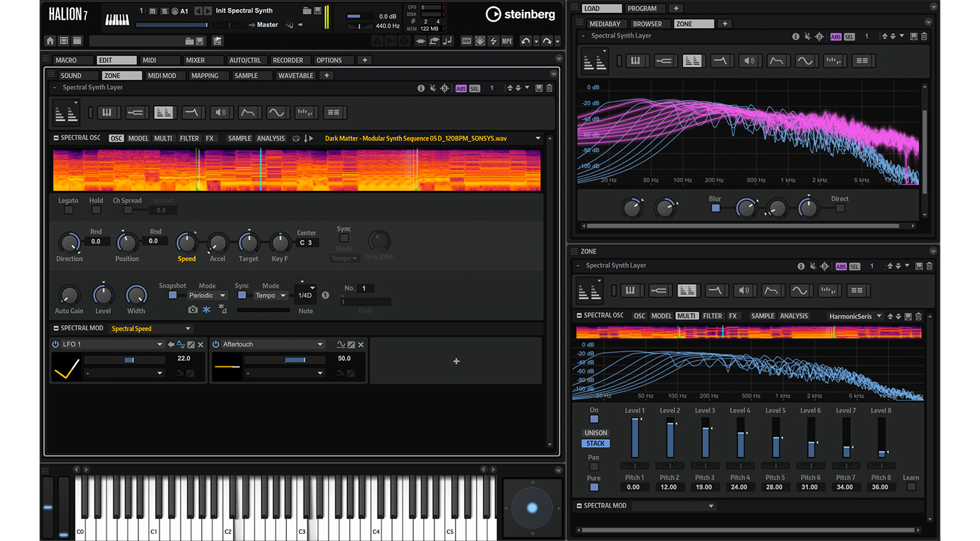This screenshot has width=980, height=541.
Task: Enable the Legato checkbox
Action: (x=69, y=210)
